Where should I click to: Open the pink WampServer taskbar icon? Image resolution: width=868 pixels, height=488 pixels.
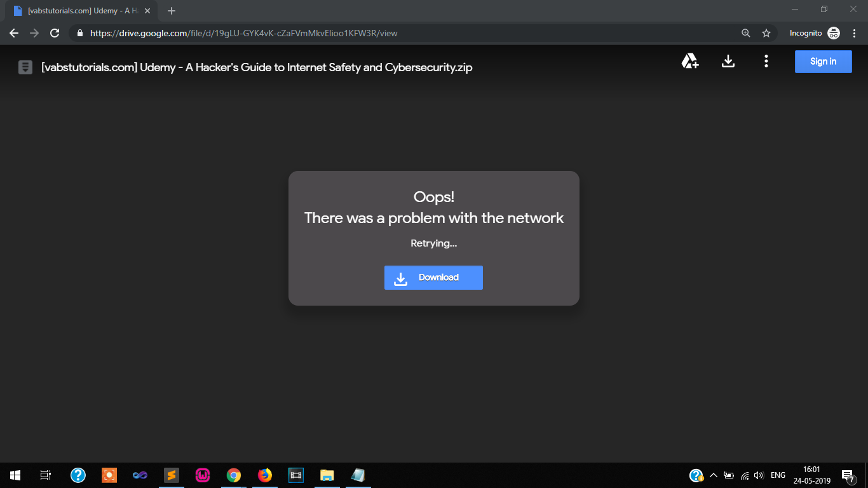(x=203, y=475)
